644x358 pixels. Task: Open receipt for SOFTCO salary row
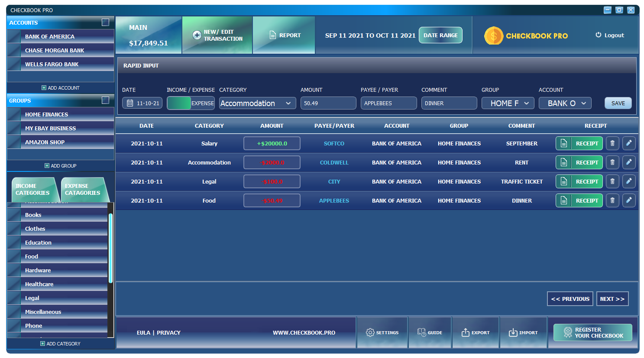coord(579,143)
